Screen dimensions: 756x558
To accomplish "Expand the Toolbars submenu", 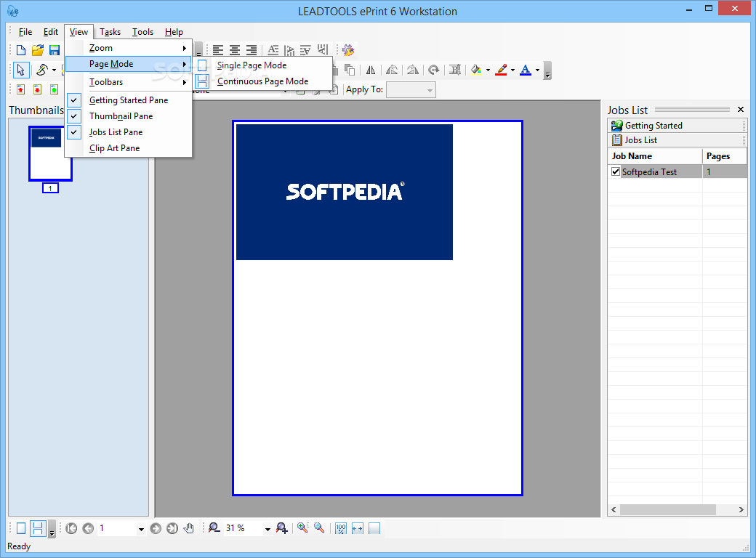I will [128, 82].
